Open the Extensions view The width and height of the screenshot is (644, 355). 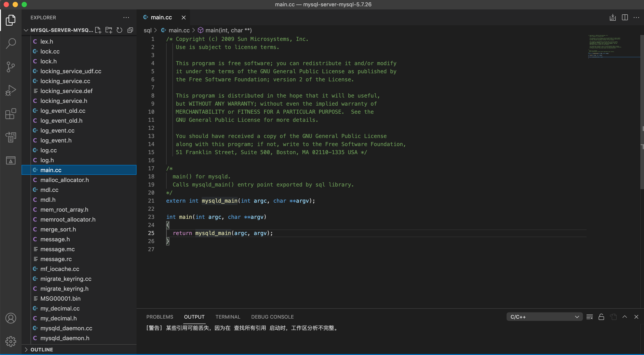tap(11, 114)
